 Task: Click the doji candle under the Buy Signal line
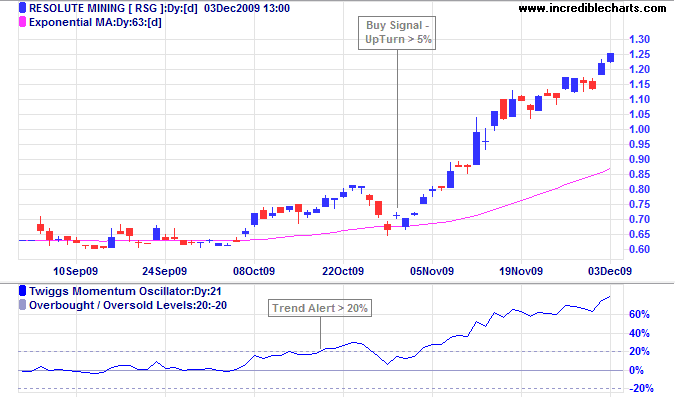point(396,215)
